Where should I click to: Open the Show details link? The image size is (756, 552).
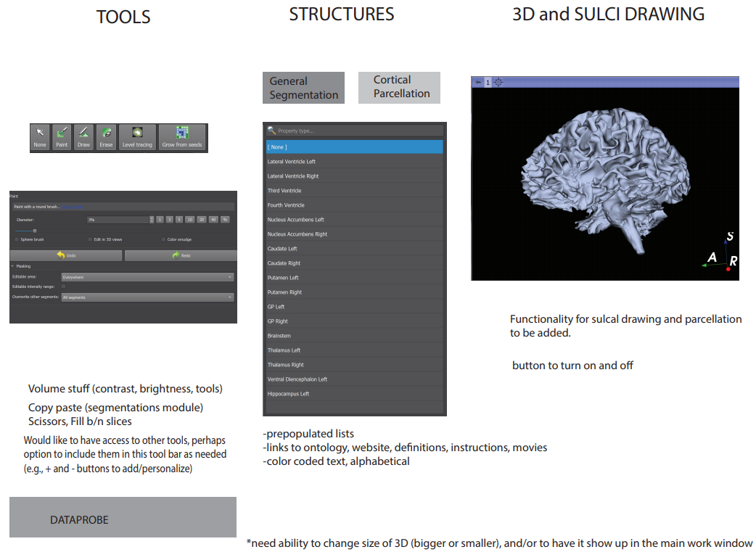pyautogui.click(x=73, y=206)
